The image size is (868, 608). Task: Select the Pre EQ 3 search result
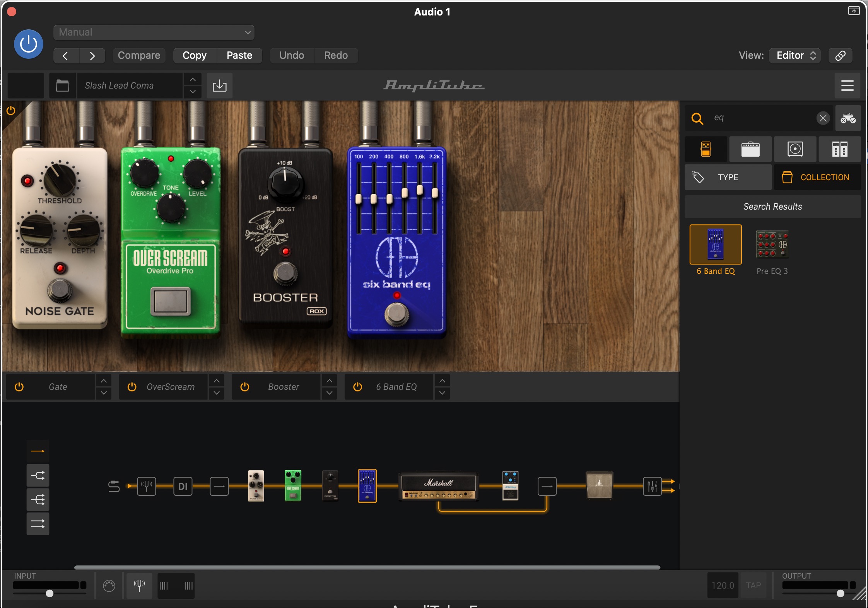(772, 250)
